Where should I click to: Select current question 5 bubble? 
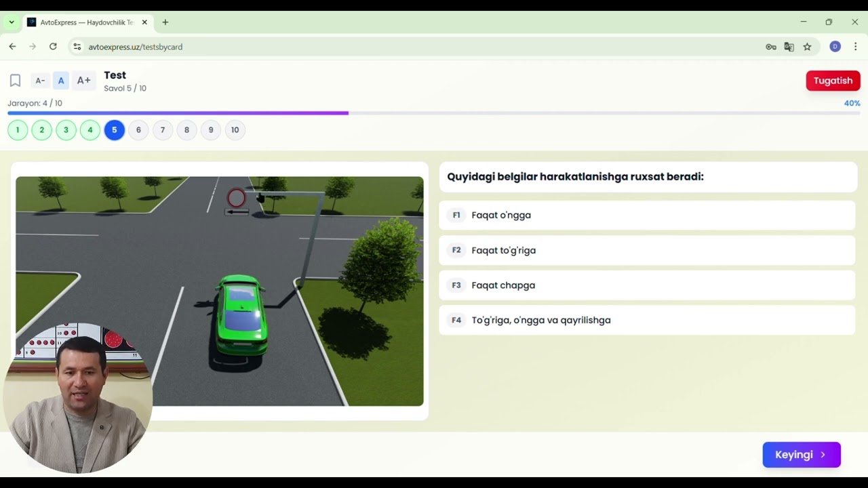(115, 130)
